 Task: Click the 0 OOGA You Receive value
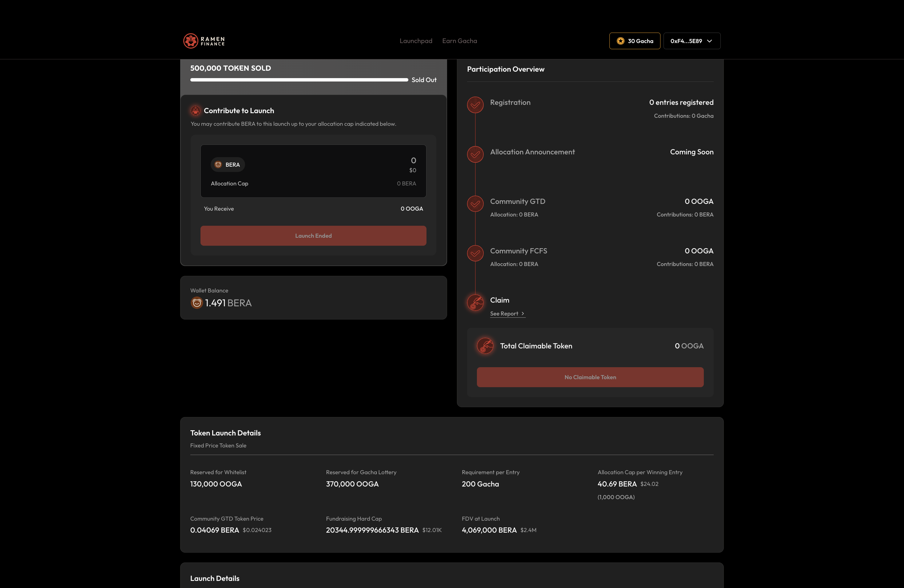click(412, 209)
